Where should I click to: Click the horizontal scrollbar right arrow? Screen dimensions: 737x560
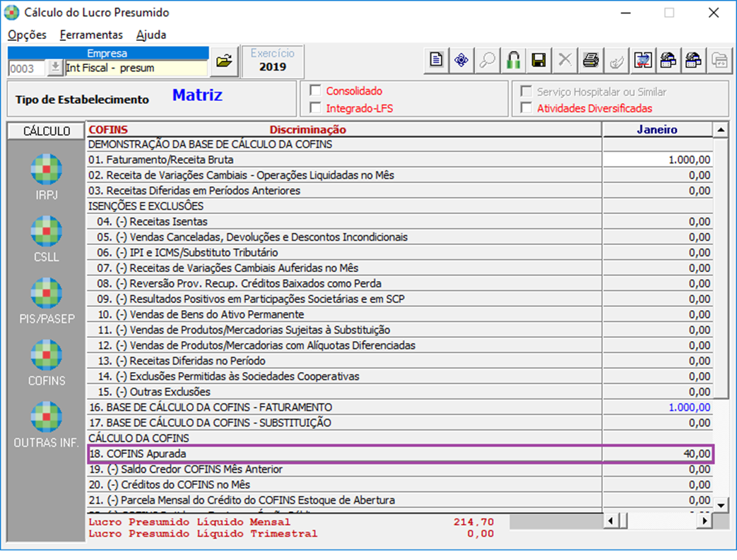[704, 520]
